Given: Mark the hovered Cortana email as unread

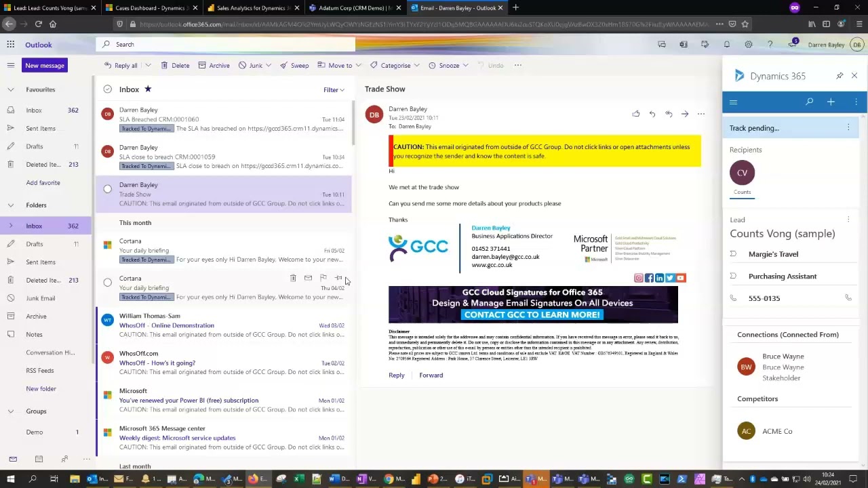Looking at the screenshot, I should (x=308, y=278).
